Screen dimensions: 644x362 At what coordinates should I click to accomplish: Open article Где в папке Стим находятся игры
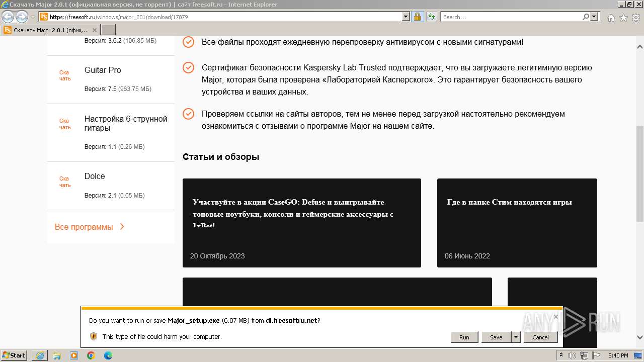pyautogui.click(x=517, y=223)
